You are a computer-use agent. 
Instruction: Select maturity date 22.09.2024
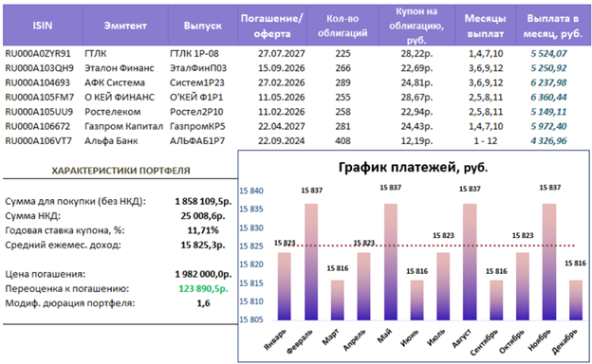point(281,141)
